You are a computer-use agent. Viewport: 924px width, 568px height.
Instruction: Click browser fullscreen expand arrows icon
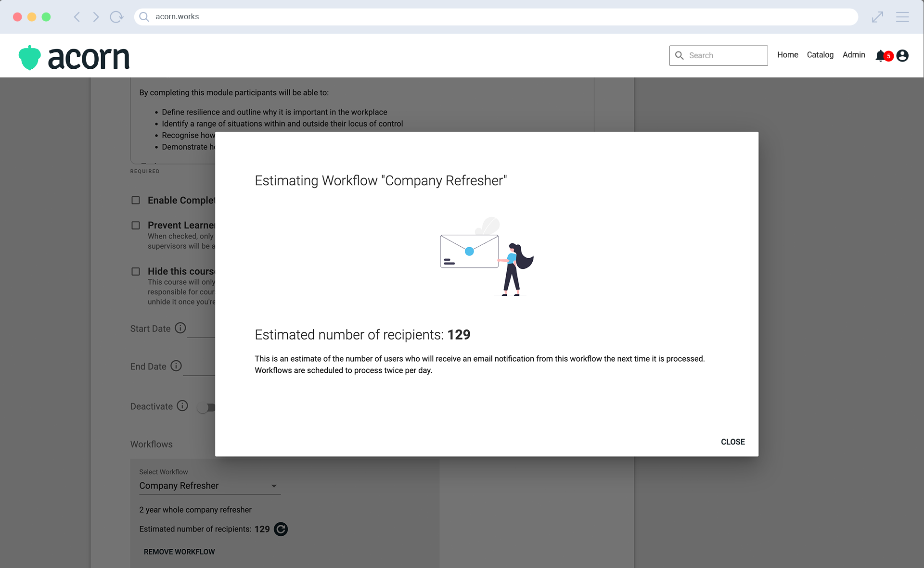point(877,17)
